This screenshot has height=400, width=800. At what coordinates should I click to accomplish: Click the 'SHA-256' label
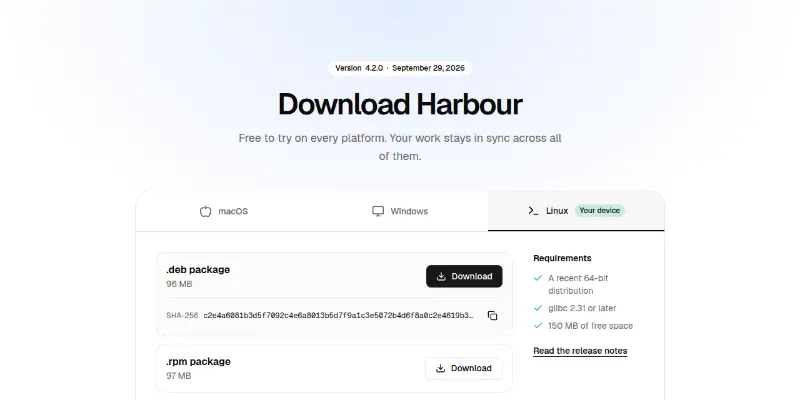(182, 316)
